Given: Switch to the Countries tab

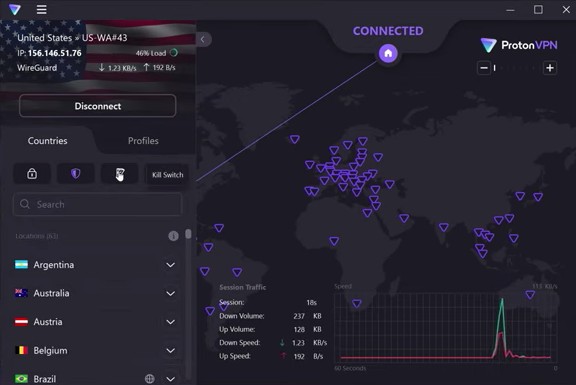Looking at the screenshot, I should click(47, 141).
